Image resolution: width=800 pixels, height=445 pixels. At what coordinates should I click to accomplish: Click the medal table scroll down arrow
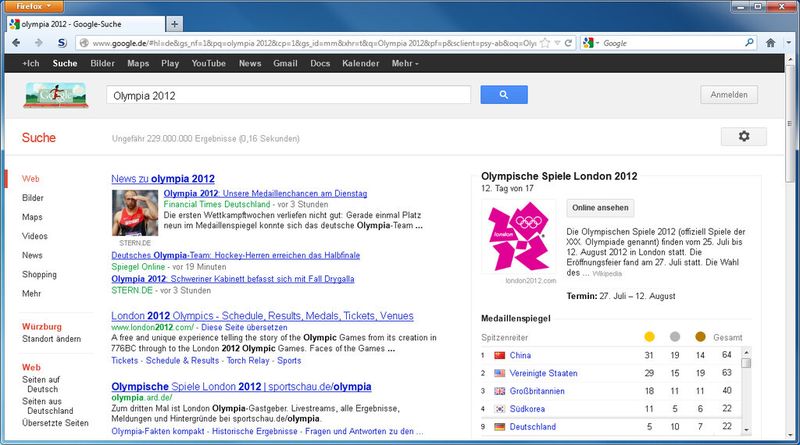coord(746,430)
